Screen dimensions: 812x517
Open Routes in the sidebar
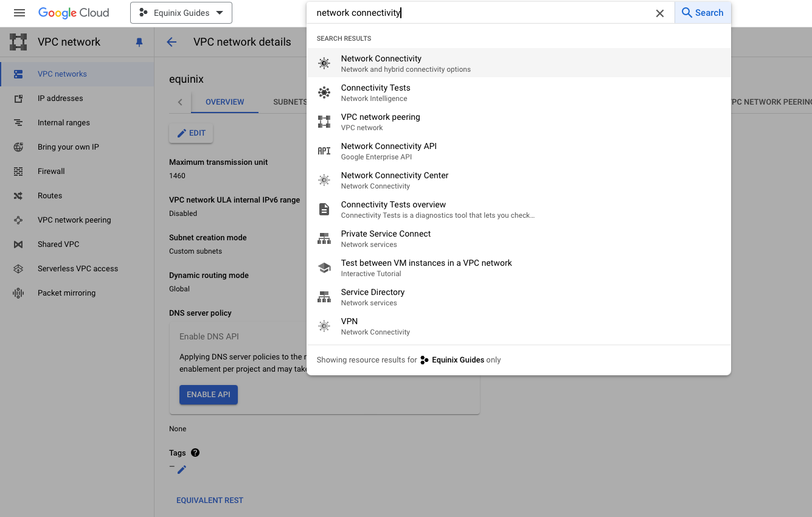tap(77, 195)
